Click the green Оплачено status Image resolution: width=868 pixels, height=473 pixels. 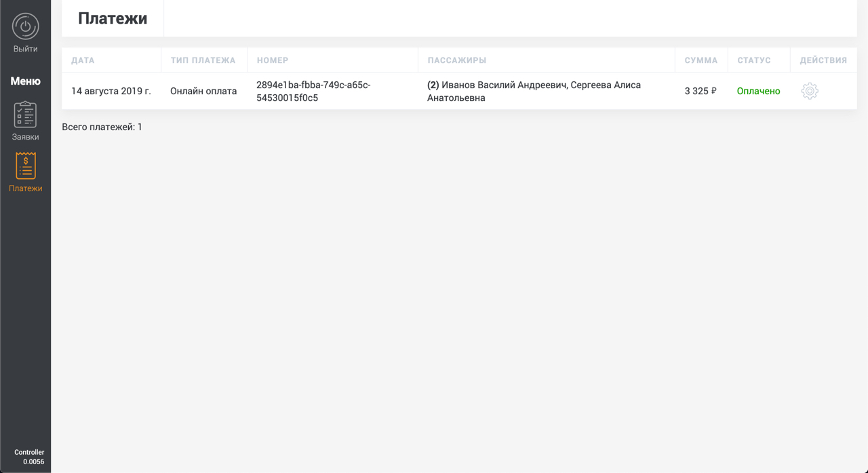pos(758,91)
